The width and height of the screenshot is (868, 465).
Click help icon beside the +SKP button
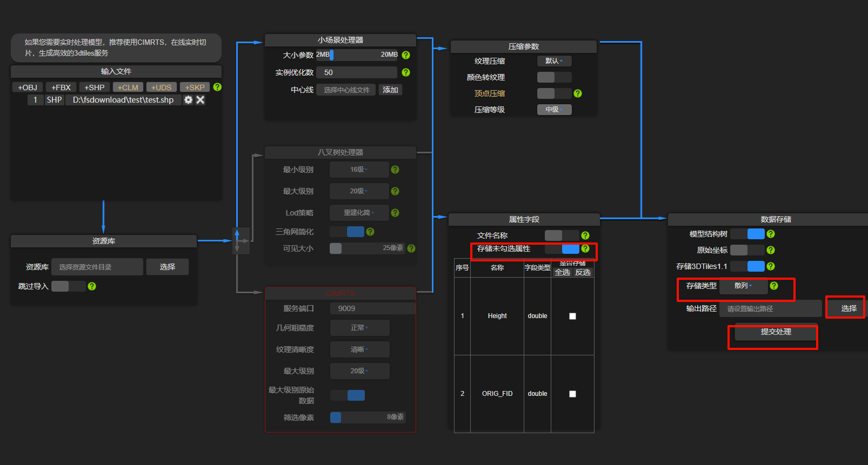coord(217,87)
